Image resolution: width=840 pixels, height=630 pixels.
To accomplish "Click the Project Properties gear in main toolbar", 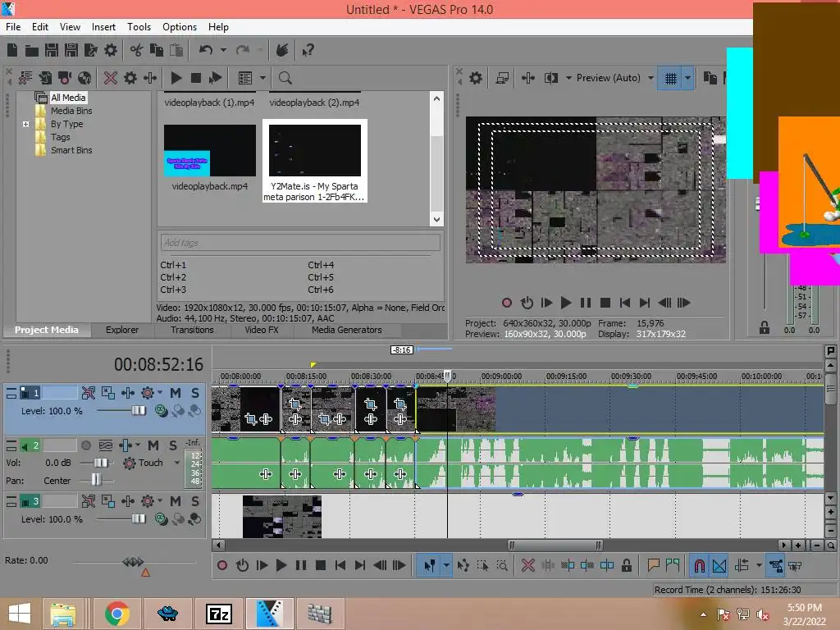I will 111,50.
